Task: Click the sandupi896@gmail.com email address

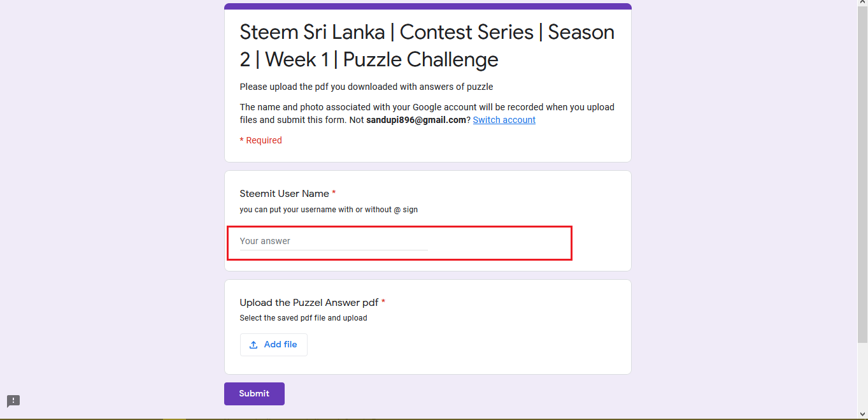Action: 416,120
